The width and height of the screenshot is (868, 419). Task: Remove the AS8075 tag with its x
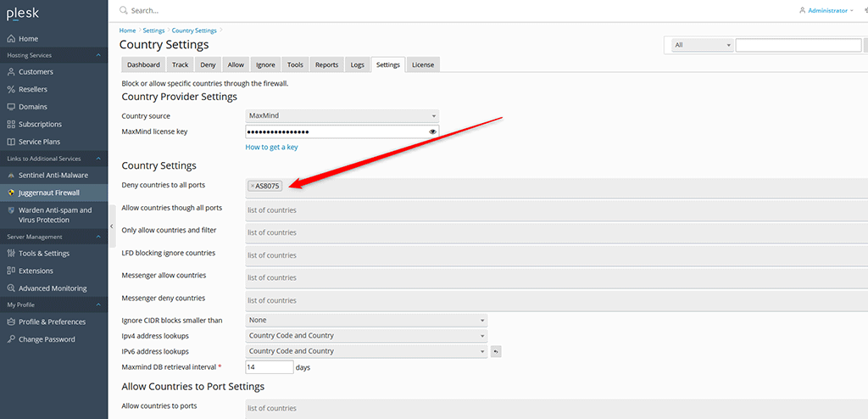253,187
